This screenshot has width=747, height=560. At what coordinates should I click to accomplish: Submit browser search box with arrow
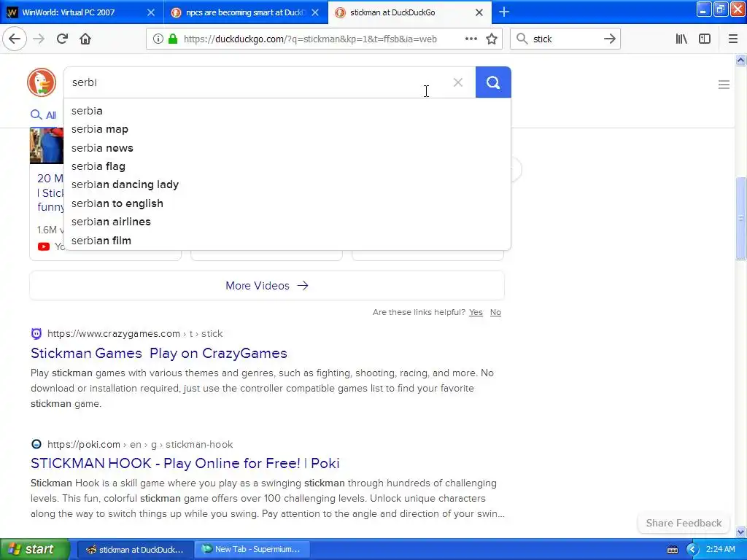click(609, 39)
